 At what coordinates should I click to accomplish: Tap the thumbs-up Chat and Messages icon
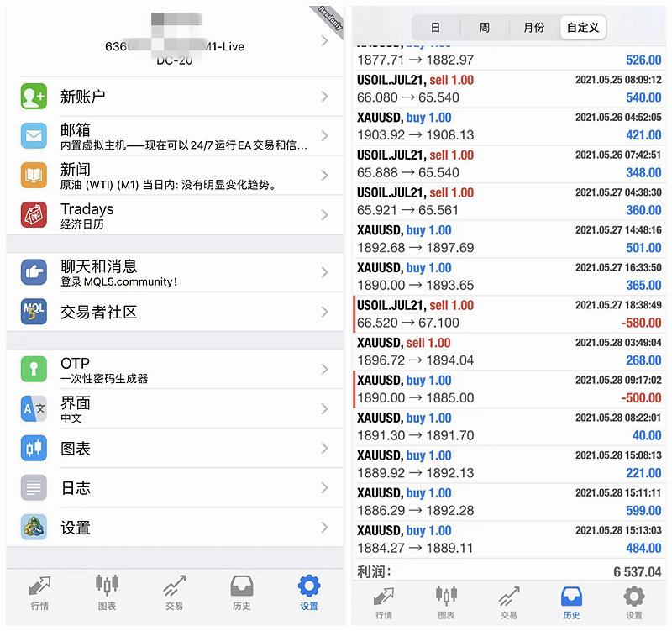coord(34,272)
